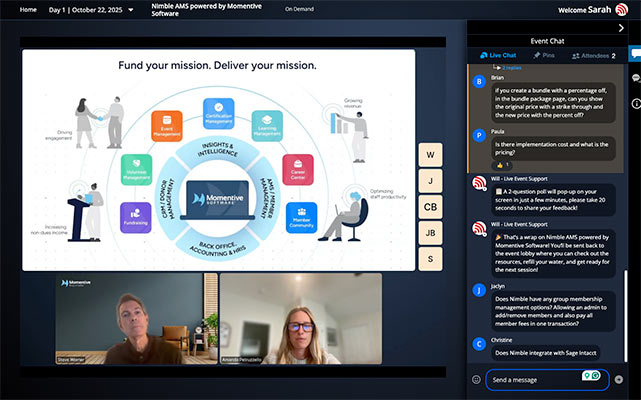
Task: Click the Insights & Intelligence ring segment
Action: pos(218,150)
